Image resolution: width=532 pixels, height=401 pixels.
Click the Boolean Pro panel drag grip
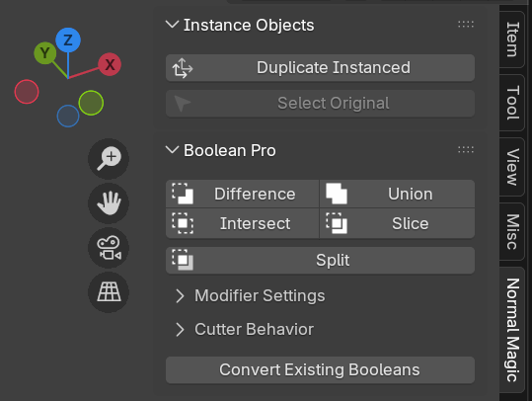[466, 150]
